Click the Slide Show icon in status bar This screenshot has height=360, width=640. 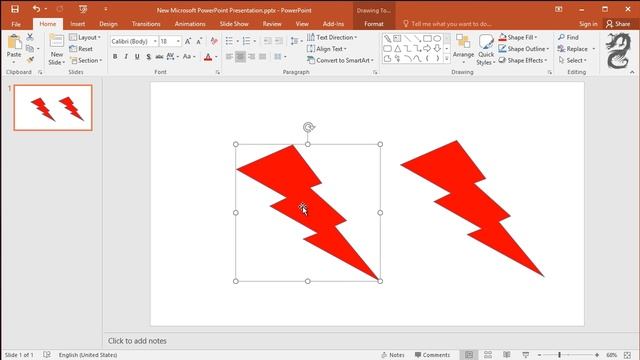[526, 355]
